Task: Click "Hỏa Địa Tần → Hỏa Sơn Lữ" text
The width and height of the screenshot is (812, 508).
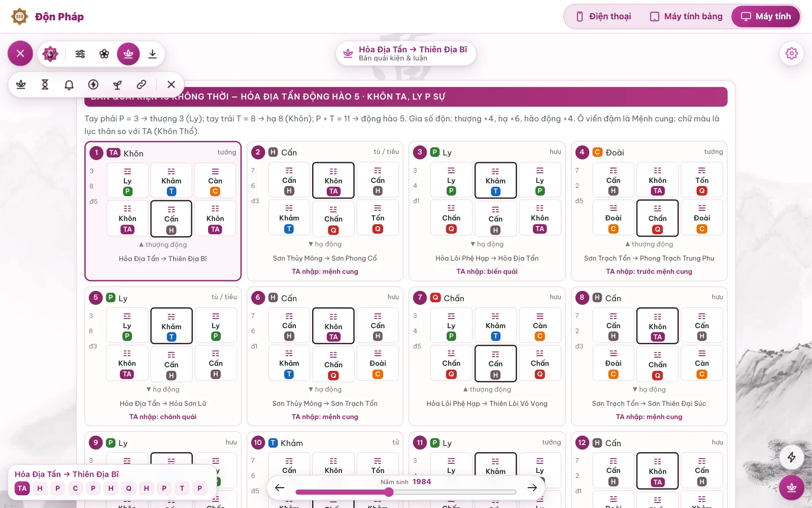Action: [x=163, y=403]
